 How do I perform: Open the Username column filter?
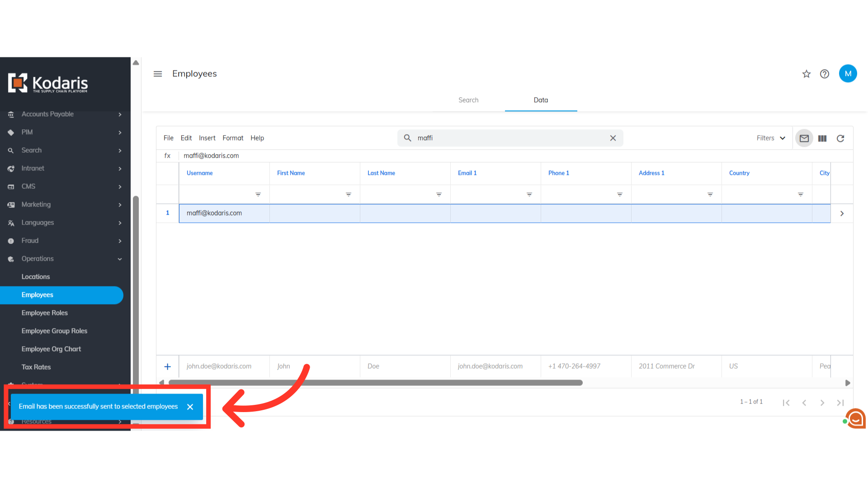click(x=258, y=194)
